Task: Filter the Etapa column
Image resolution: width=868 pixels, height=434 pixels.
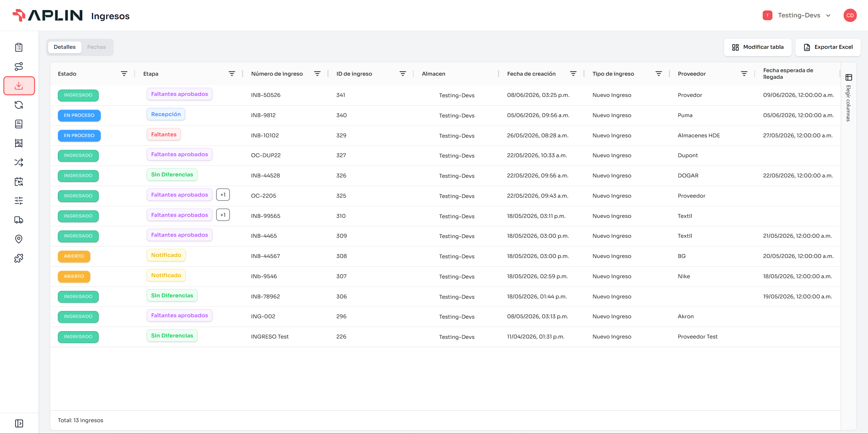Action: [232, 74]
